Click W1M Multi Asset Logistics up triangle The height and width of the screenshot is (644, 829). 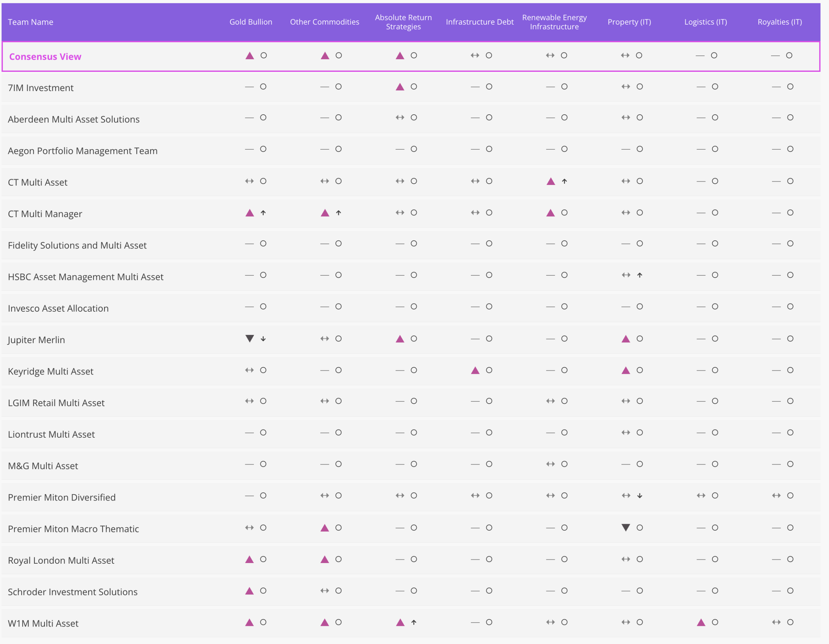coord(701,622)
